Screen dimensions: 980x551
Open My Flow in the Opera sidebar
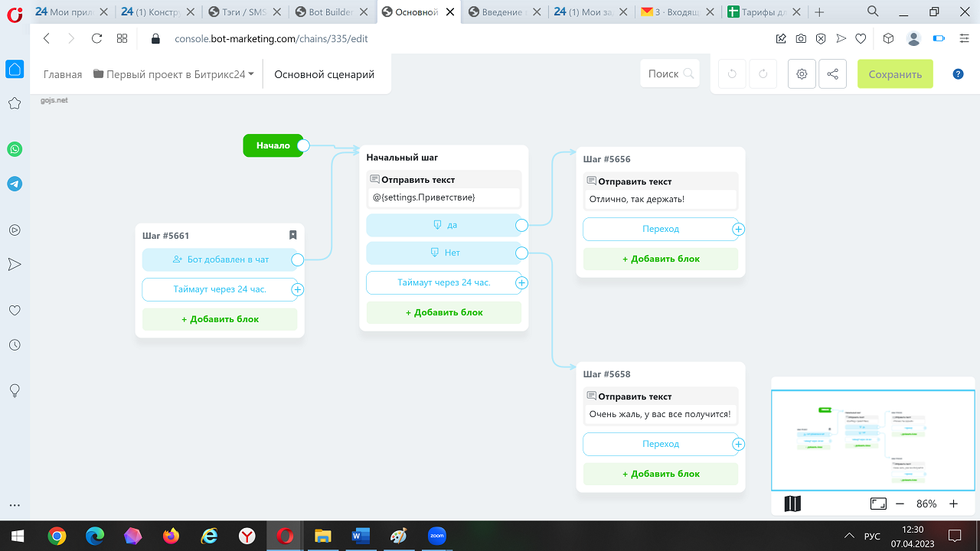click(x=15, y=264)
